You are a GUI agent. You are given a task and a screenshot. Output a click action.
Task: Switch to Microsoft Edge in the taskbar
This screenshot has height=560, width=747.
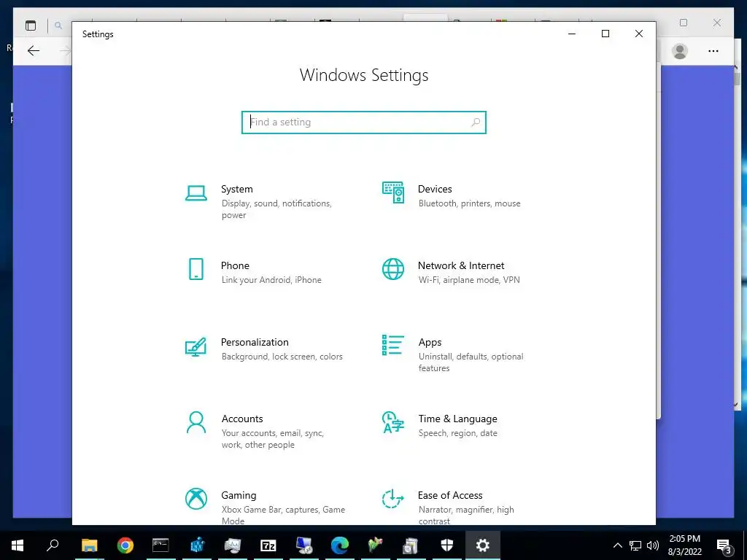(x=340, y=545)
